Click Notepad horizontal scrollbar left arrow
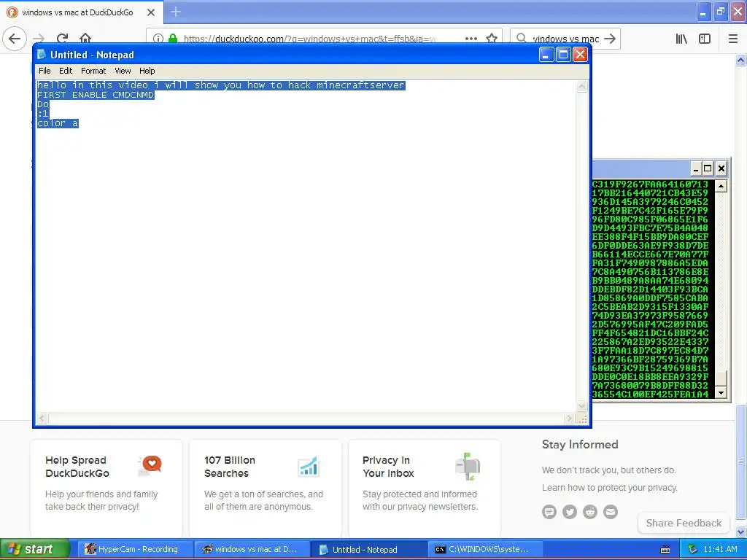This screenshot has height=560, width=747. pyautogui.click(x=42, y=419)
